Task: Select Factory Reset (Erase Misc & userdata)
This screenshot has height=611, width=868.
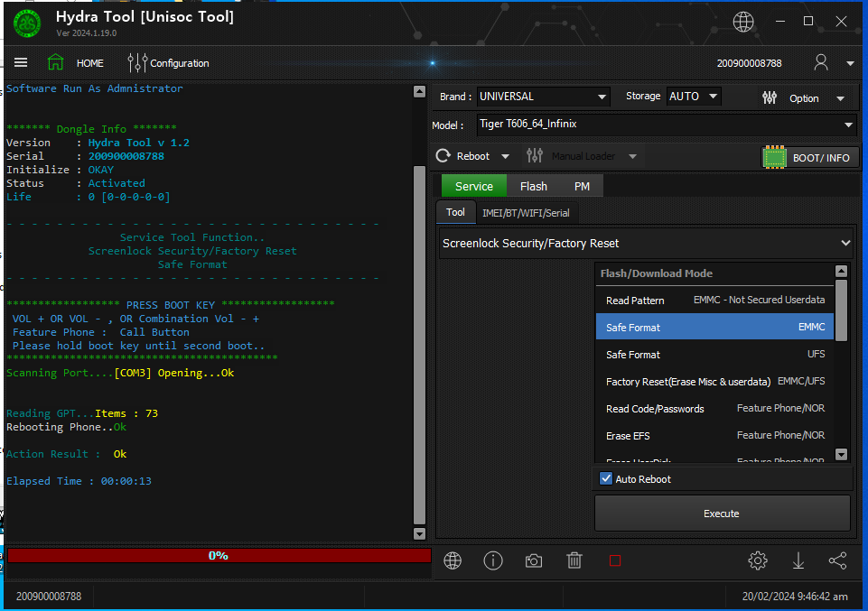Action: 714,382
